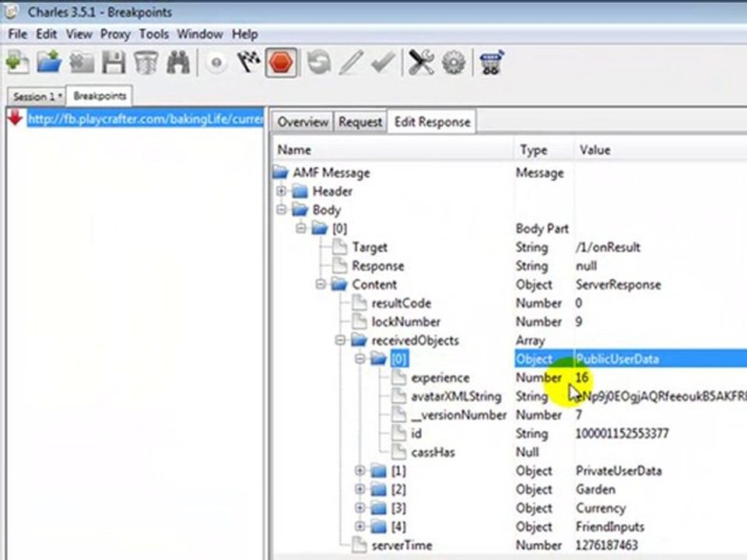Click the Value column header
Image resolution: width=747 pixels, height=560 pixels.
661,150
